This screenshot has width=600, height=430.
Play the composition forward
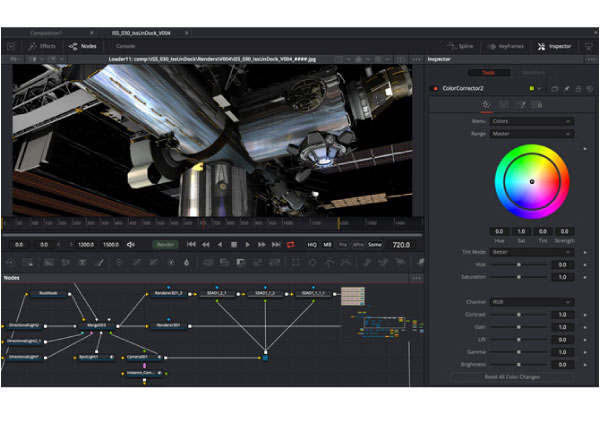[x=248, y=244]
